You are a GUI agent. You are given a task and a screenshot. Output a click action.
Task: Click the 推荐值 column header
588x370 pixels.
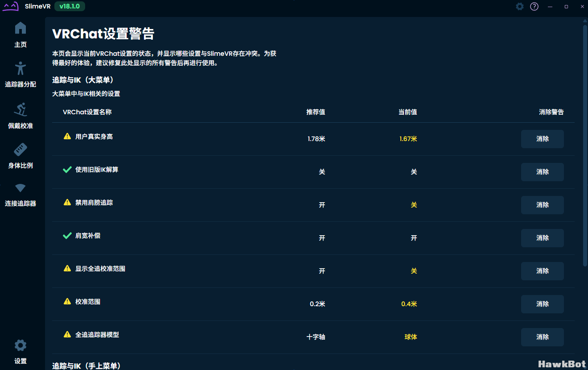316,112
